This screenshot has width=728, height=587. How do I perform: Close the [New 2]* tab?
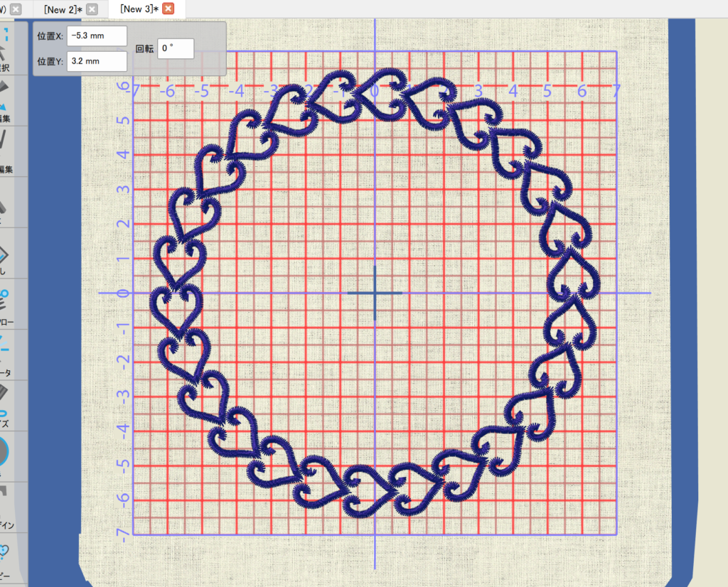pos(92,9)
